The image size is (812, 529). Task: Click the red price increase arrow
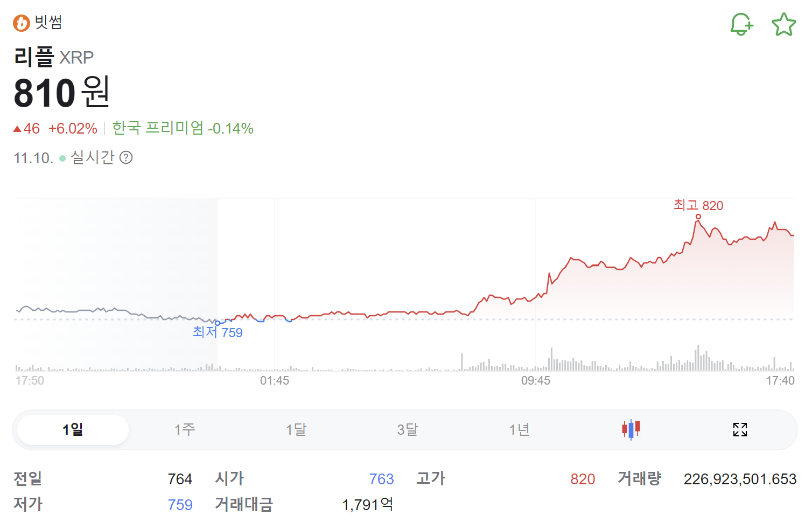tap(18, 128)
